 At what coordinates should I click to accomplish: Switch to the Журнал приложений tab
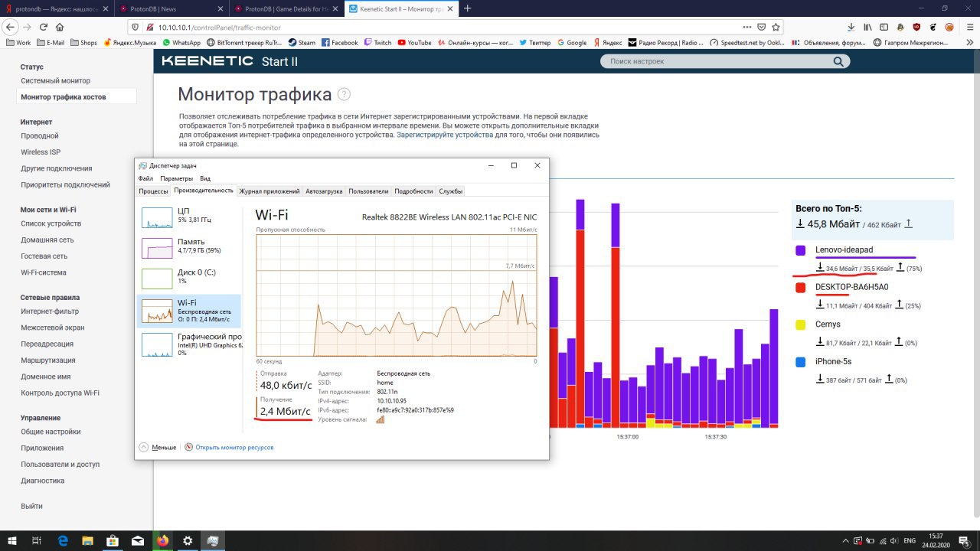coord(269,191)
